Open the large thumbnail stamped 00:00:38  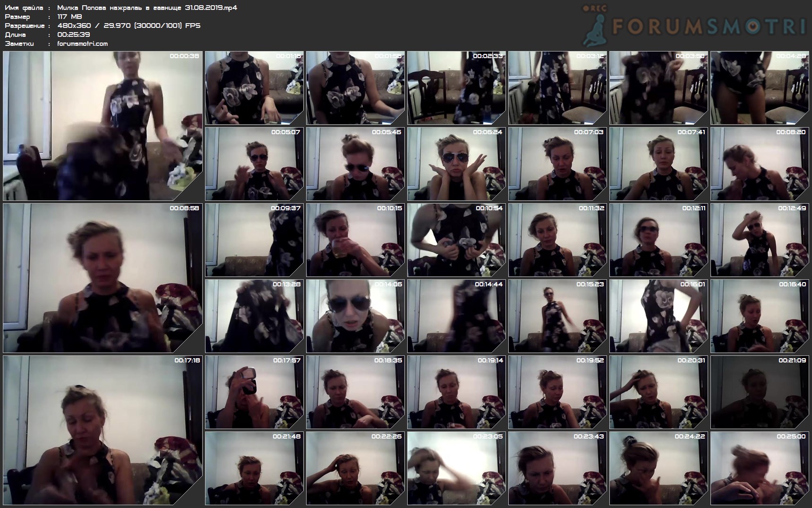coord(103,126)
